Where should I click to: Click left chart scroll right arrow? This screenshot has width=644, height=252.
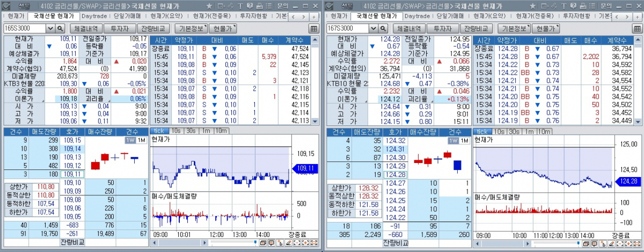tap(206, 243)
